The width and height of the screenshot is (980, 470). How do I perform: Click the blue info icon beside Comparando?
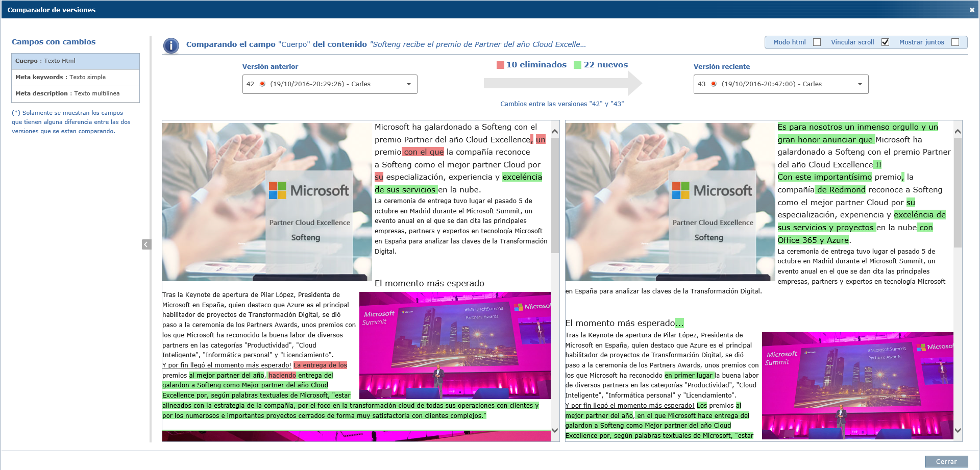coord(171,45)
